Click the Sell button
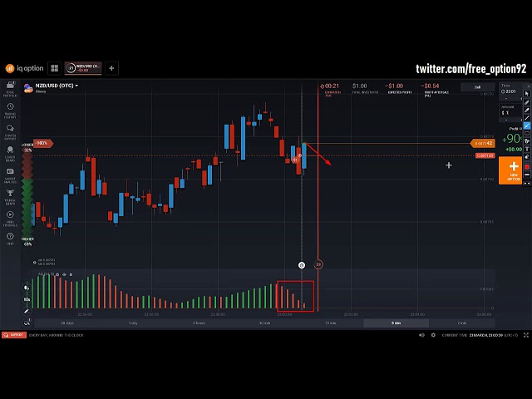532x399 pixels. tap(477, 86)
